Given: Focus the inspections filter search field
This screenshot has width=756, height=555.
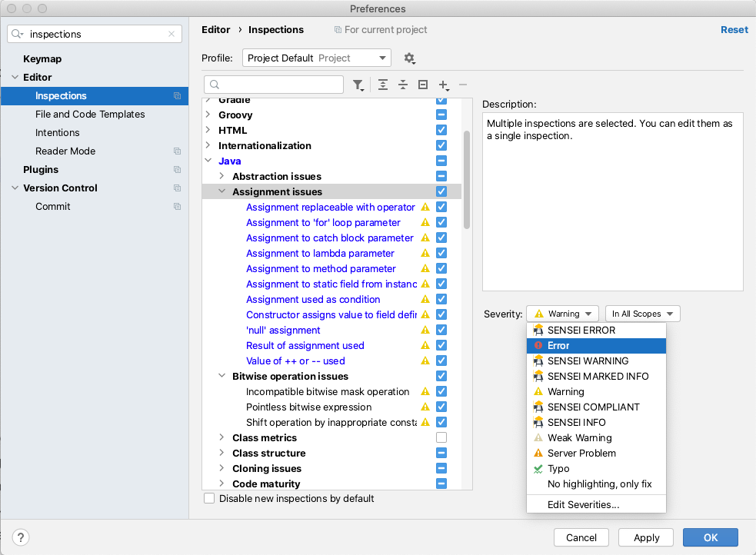Looking at the screenshot, I should tap(274, 85).
